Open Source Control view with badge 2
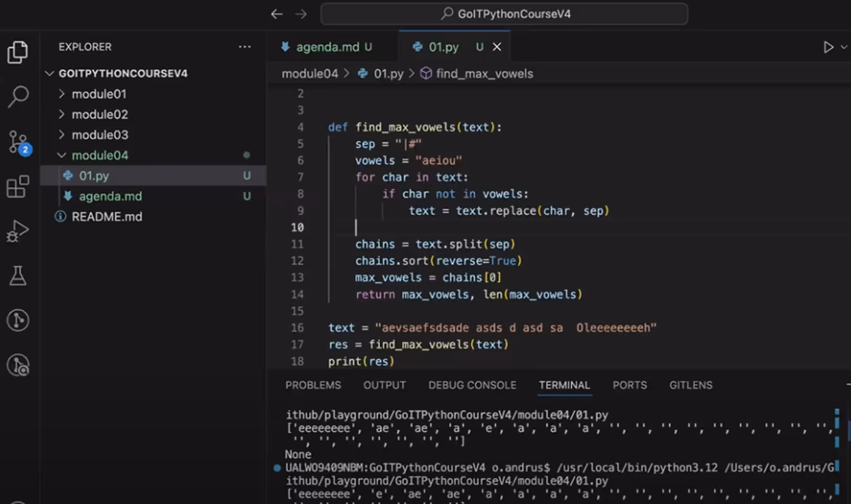Image resolution: width=851 pixels, height=504 pixels. pos(19,143)
